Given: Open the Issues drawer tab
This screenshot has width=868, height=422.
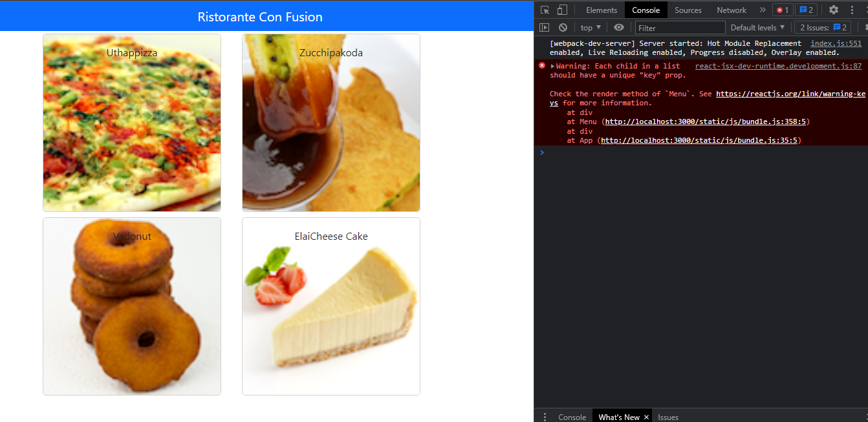Looking at the screenshot, I should (668, 417).
